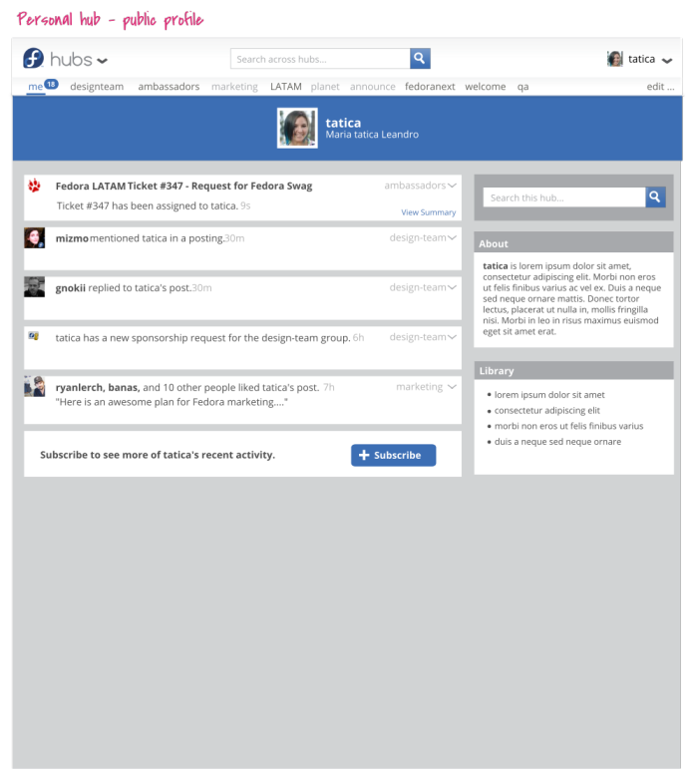Click gnokii's avatar thumbnail
Screen dimensions: 700x778
pyautogui.click(x=34, y=287)
